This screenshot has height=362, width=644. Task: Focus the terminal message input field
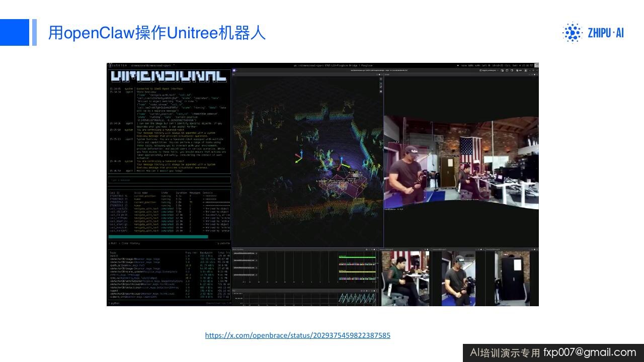coord(170,179)
